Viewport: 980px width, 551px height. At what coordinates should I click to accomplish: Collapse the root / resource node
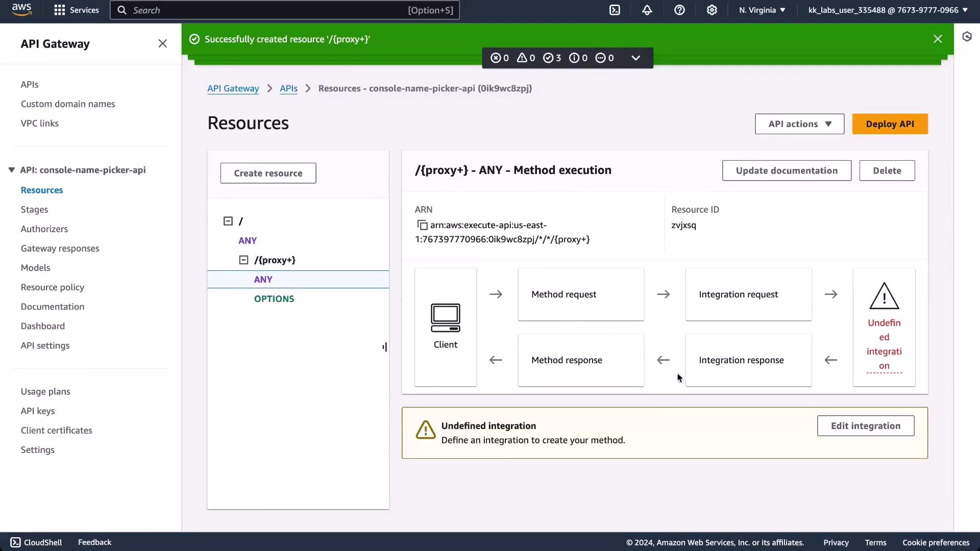click(228, 221)
